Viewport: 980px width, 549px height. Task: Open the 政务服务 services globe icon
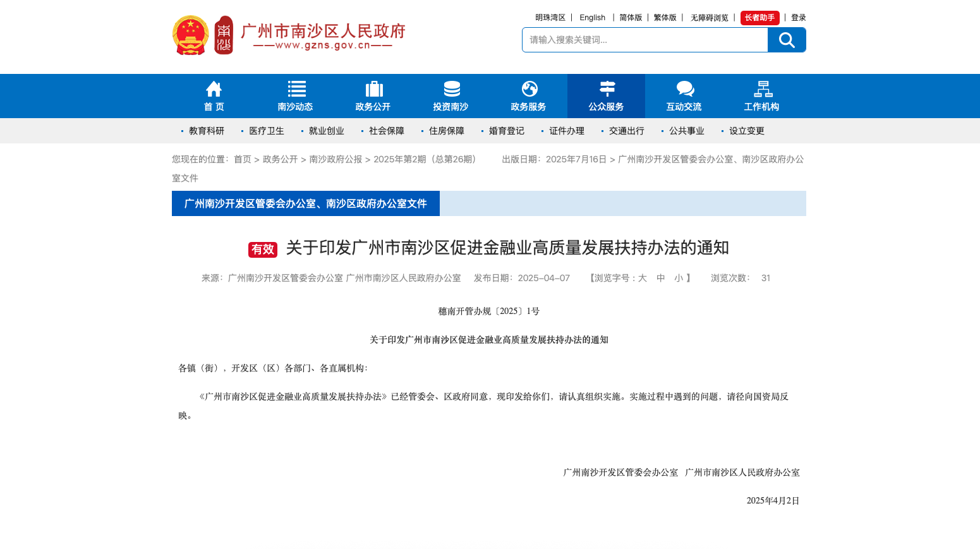(x=529, y=88)
